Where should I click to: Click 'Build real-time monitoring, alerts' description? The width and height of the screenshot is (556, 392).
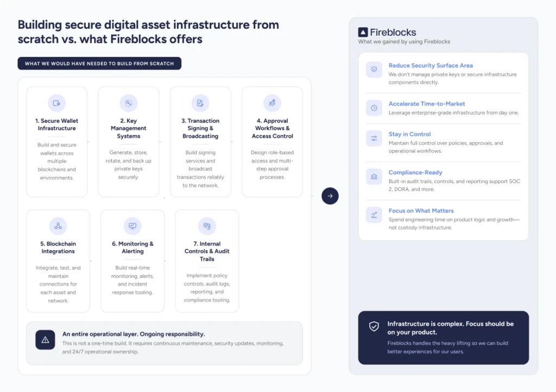[x=132, y=280]
